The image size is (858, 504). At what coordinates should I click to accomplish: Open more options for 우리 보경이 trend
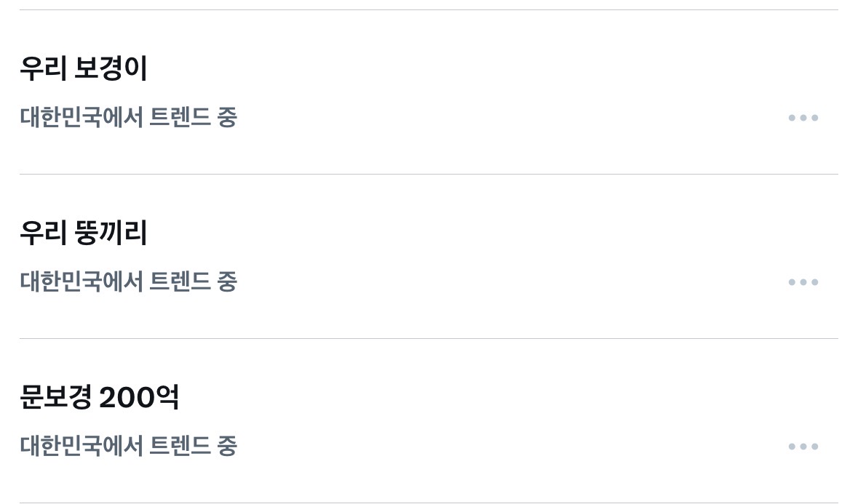point(803,118)
